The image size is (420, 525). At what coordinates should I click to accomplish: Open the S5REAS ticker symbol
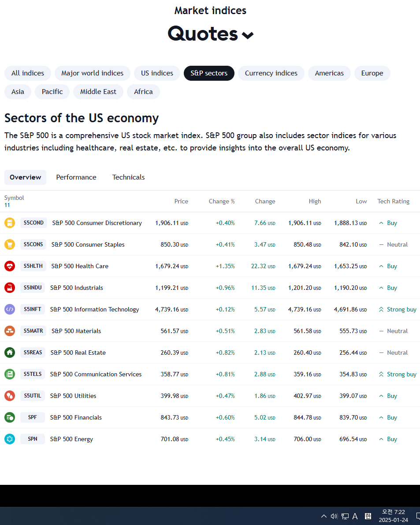(x=33, y=352)
